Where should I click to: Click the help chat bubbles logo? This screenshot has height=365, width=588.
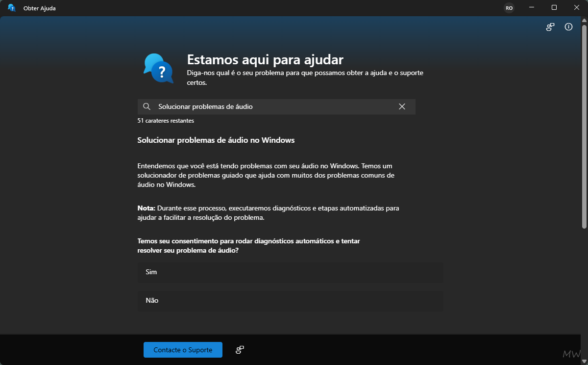158,68
